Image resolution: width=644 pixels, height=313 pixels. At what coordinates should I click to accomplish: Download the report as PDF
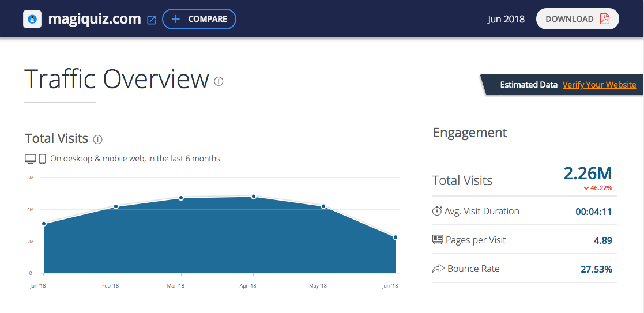577,19
